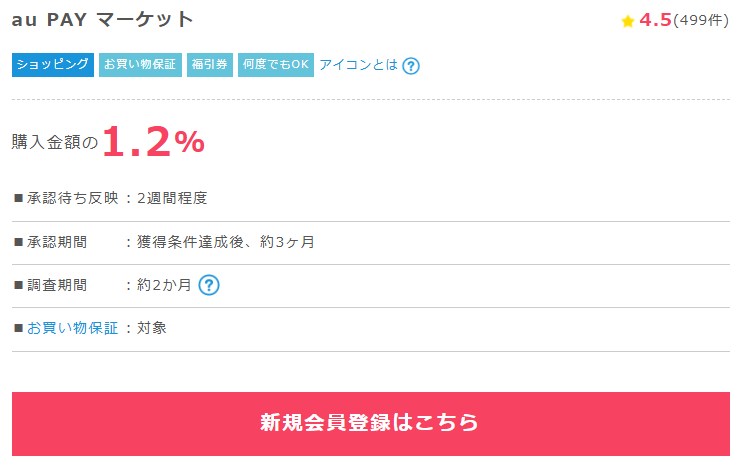Image resolution: width=744 pixels, height=464 pixels.
Task: Select the 何度でもOK badge
Action: [276, 65]
